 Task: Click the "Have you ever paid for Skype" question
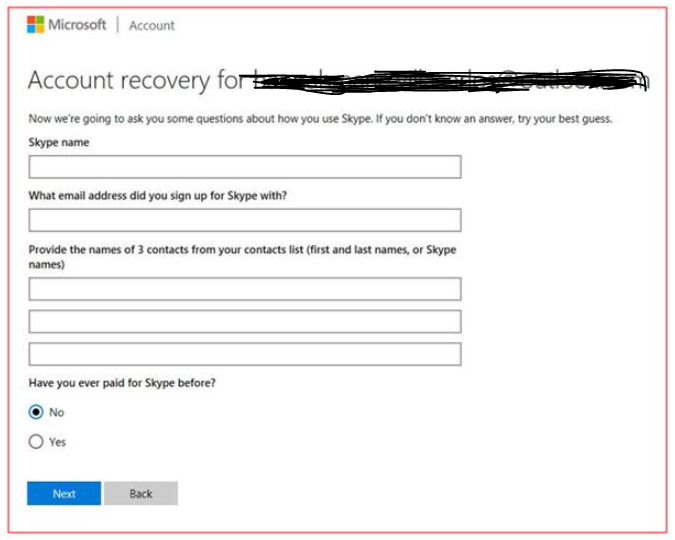point(122,383)
